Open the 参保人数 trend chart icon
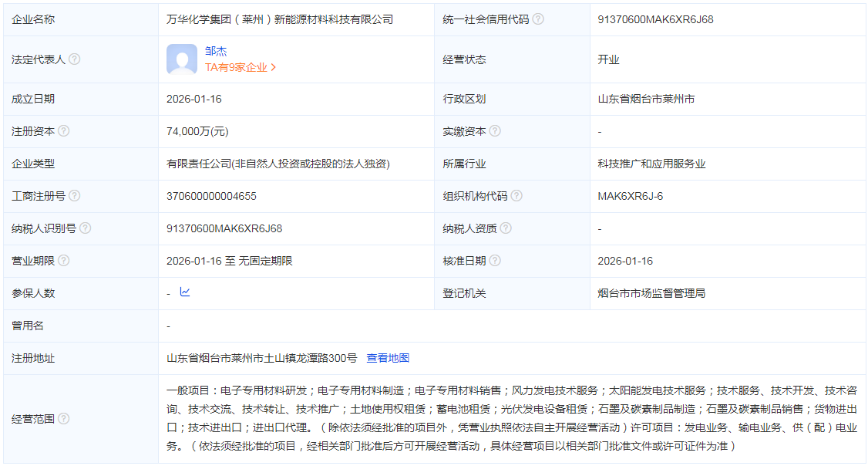Image resolution: width=868 pixels, height=466 pixels. pyautogui.click(x=185, y=292)
